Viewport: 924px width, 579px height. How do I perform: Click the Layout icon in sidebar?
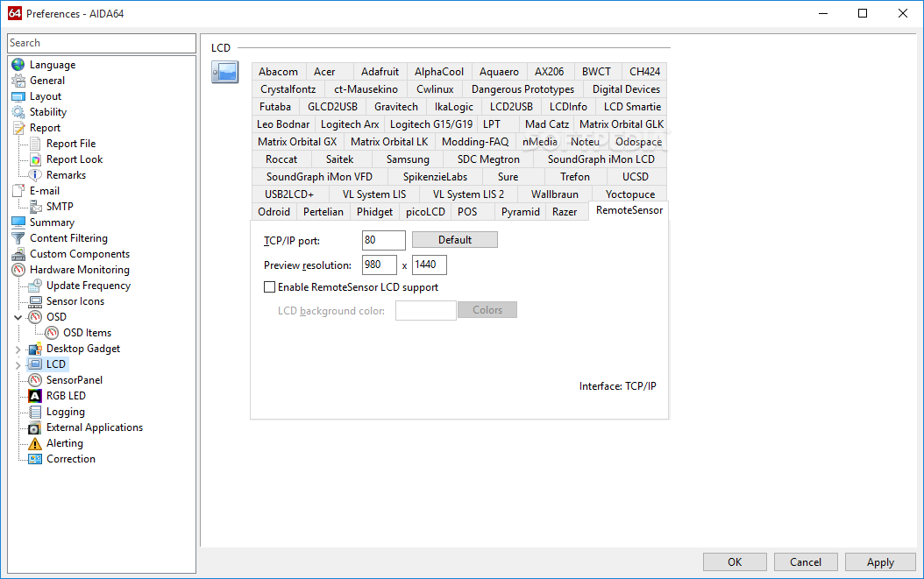click(x=18, y=96)
